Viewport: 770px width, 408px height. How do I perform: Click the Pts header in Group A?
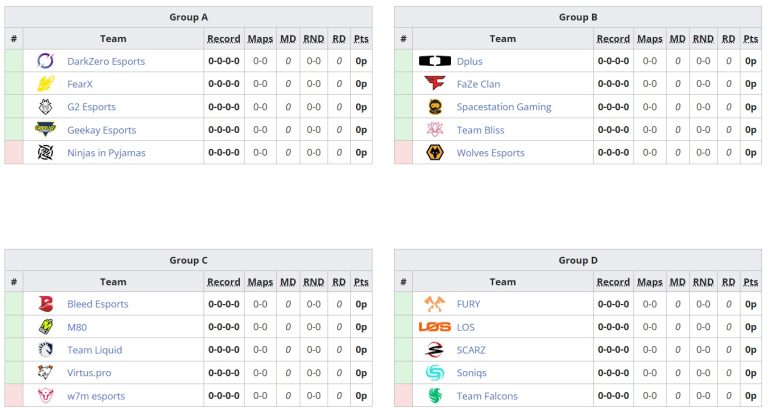pos(361,39)
